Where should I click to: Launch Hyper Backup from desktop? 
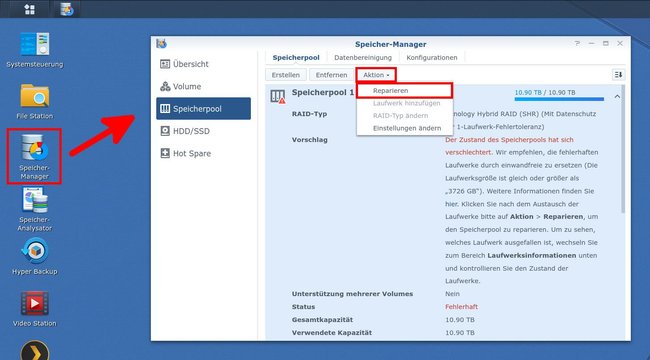pyautogui.click(x=35, y=257)
